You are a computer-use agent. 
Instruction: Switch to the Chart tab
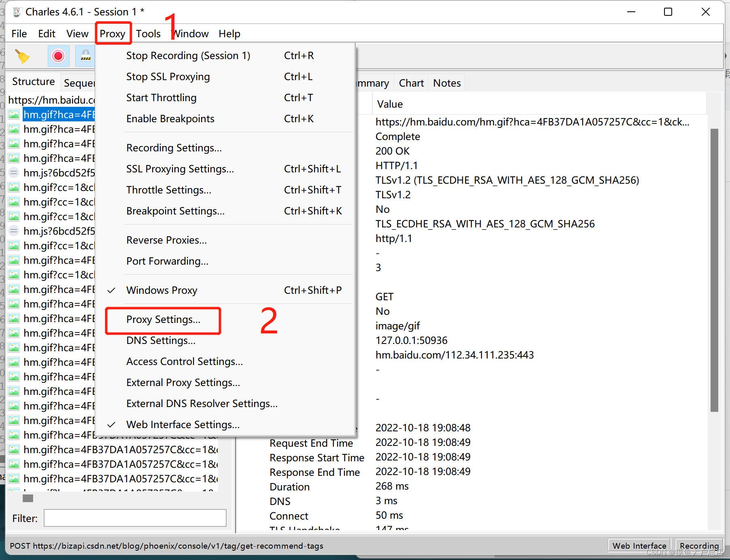pos(411,83)
